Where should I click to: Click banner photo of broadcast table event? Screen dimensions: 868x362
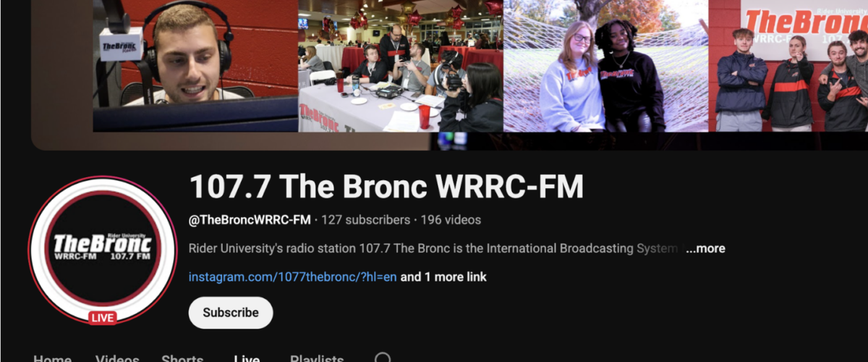tap(401, 66)
